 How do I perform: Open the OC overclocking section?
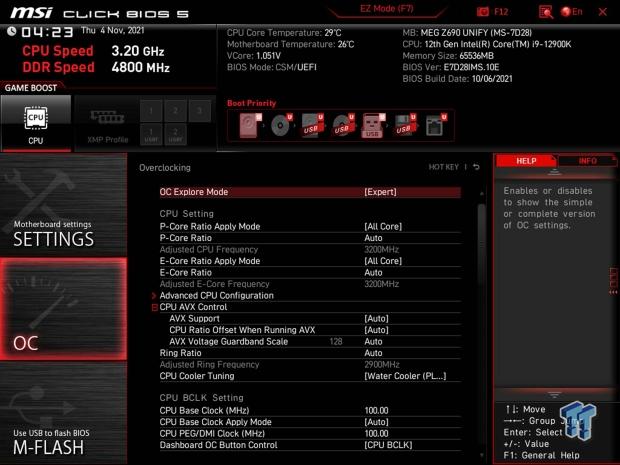click(x=63, y=309)
